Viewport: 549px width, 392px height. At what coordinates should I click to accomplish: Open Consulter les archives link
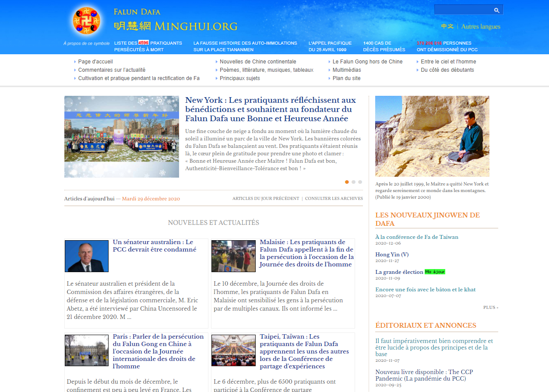tap(334, 199)
